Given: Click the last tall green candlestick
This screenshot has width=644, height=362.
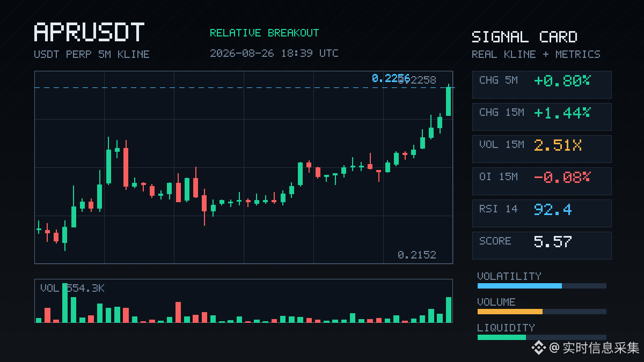Looking at the screenshot, I should (448, 101).
